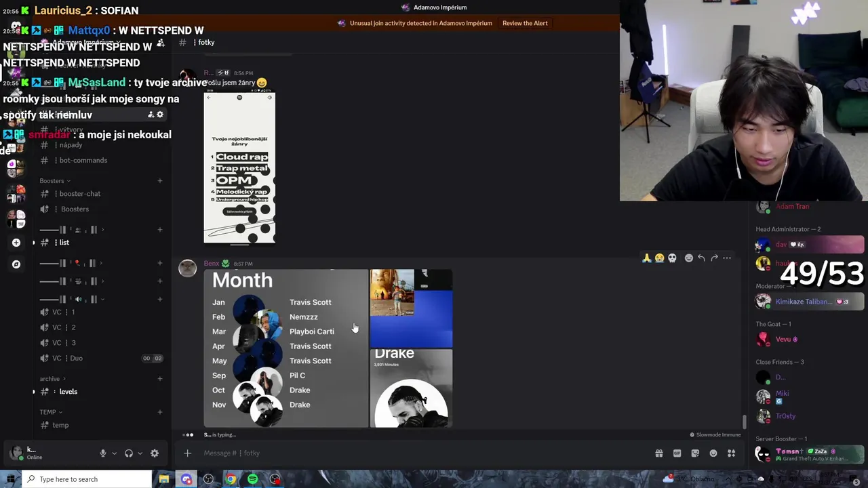The width and height of the screenshot is (868, 488).
Task: React with skull emoji
Action: tap(672, 258)
